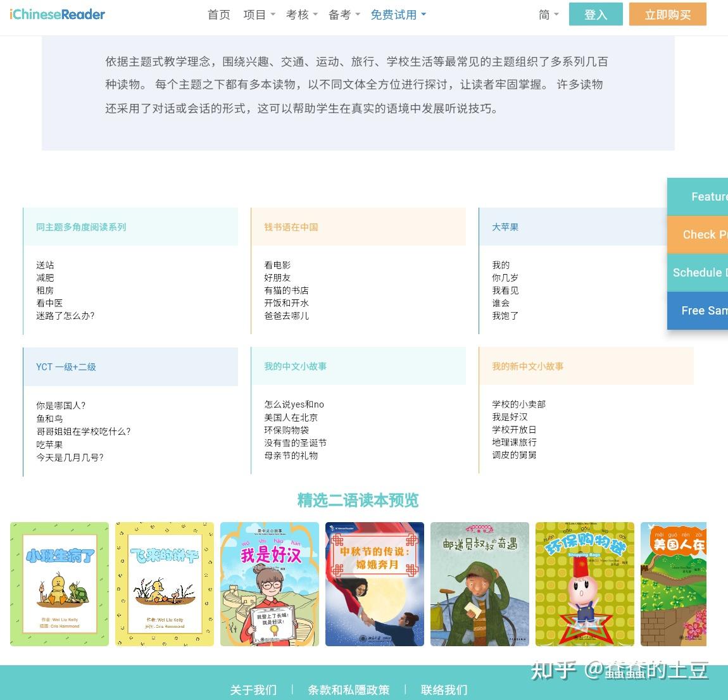Open the 我是好汉 book cover
Screen dimensions: 728x700
click(270, 584)
